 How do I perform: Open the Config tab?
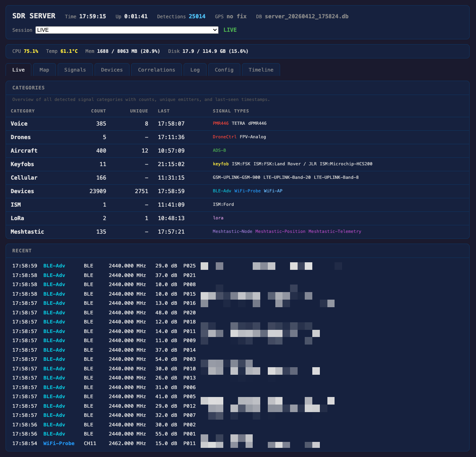click(x=224, y=70)
